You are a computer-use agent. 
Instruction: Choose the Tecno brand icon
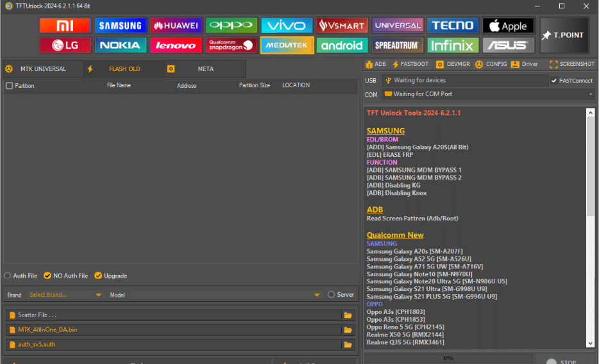(x=453, y=26)
